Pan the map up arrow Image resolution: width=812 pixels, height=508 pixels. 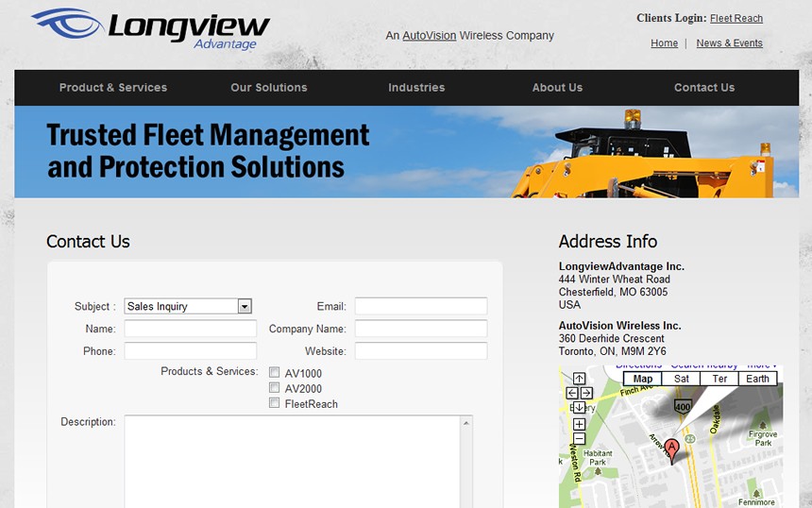[579, 379]
